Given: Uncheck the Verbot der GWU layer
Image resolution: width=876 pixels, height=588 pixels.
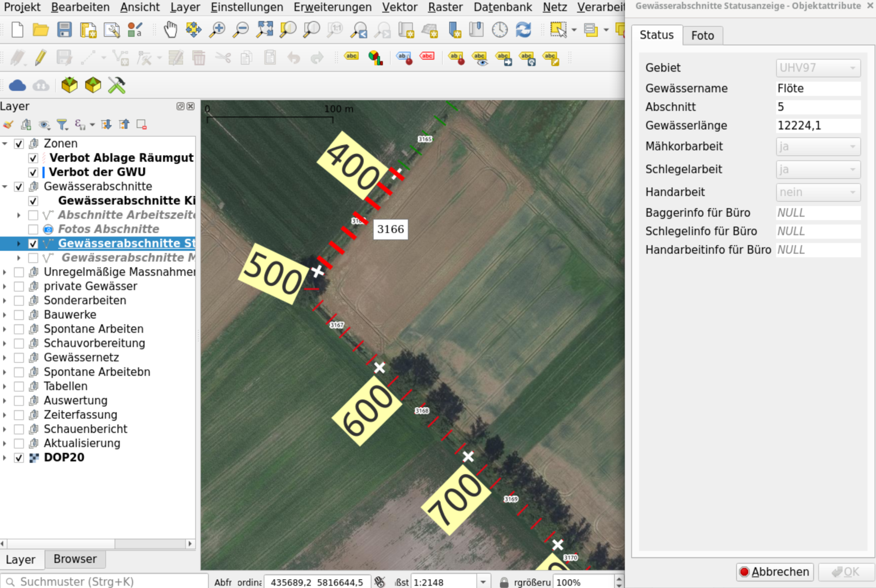Looking at the screenshot, I should (33, 172).
